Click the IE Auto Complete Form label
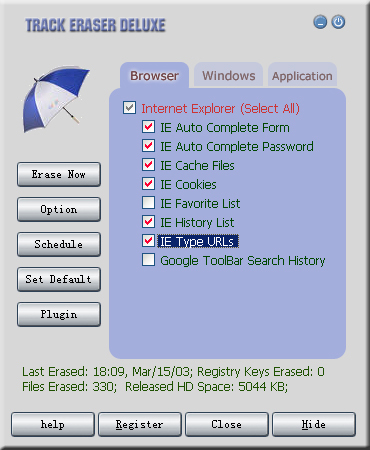Image resolution: width=370 pixels, height=450 pixels. pos(225,127)
